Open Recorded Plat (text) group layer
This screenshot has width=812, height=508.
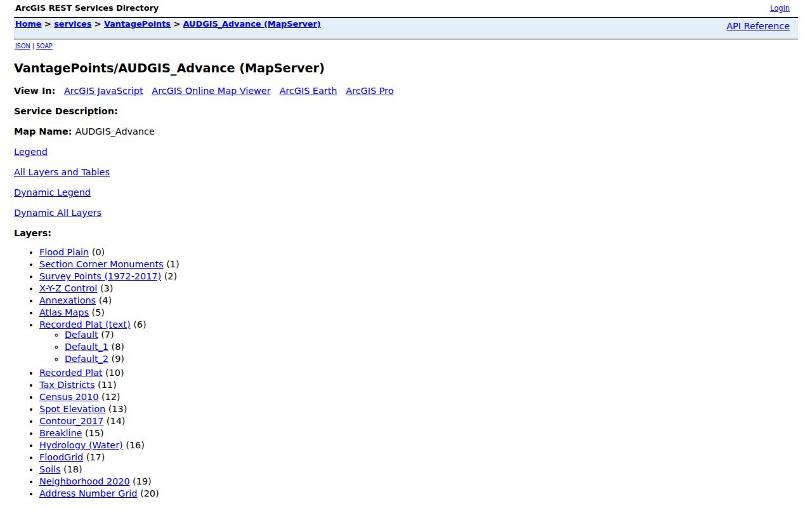pos(85,324)
